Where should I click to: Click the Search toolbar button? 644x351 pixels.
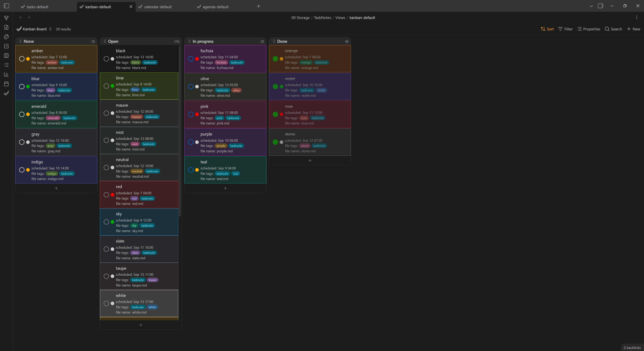pyautogui.click(x=613, y=29)
